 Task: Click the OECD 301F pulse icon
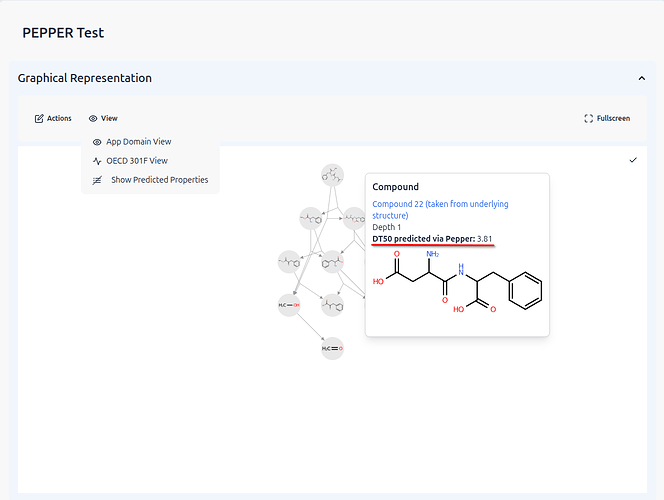tap(97, 161)
